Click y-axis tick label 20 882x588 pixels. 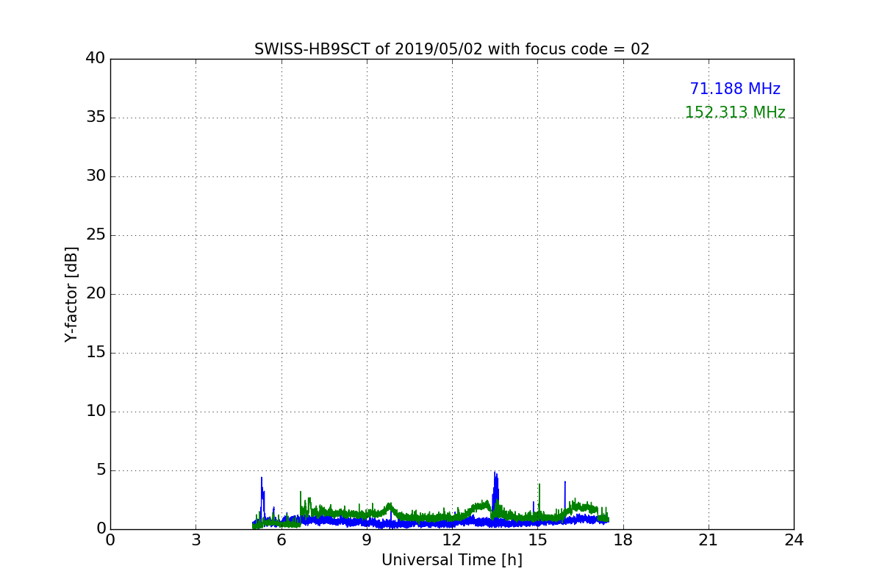pyautogui.click(x=96, y=294)
